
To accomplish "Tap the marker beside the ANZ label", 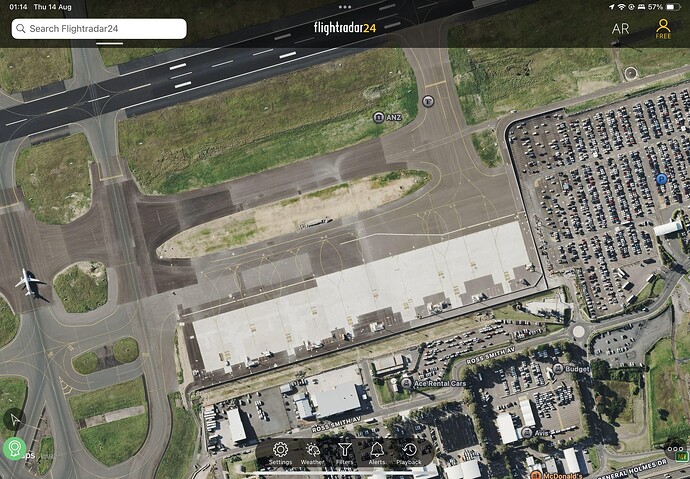I will click(378, 117).
